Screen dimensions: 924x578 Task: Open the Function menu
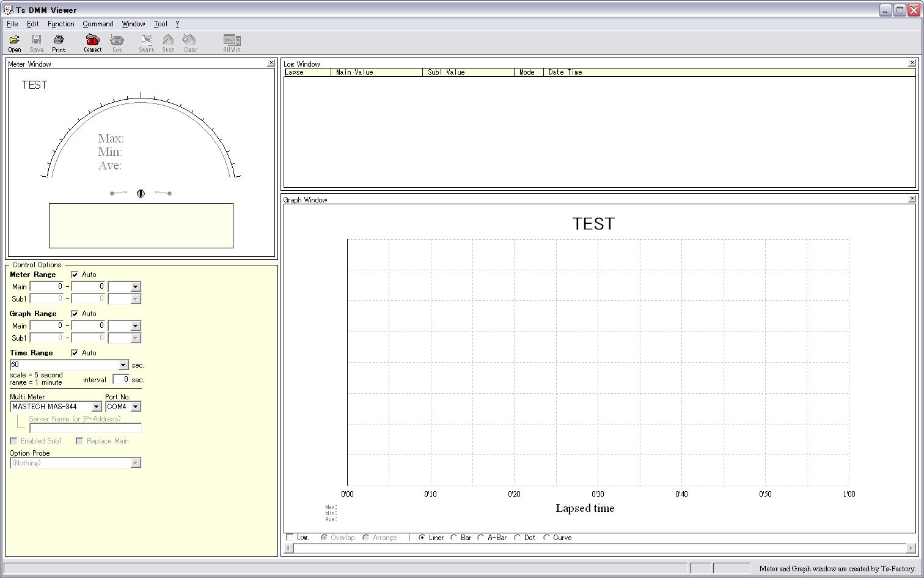61,24
